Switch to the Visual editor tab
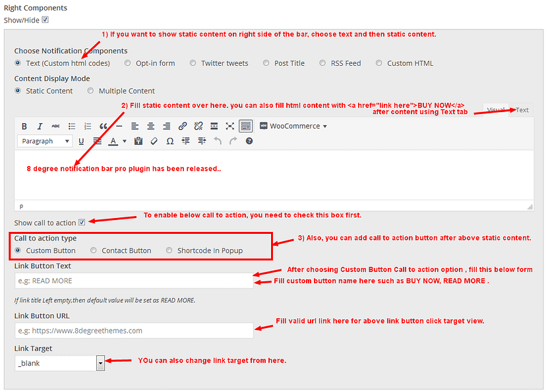 (x=495, y=110)
